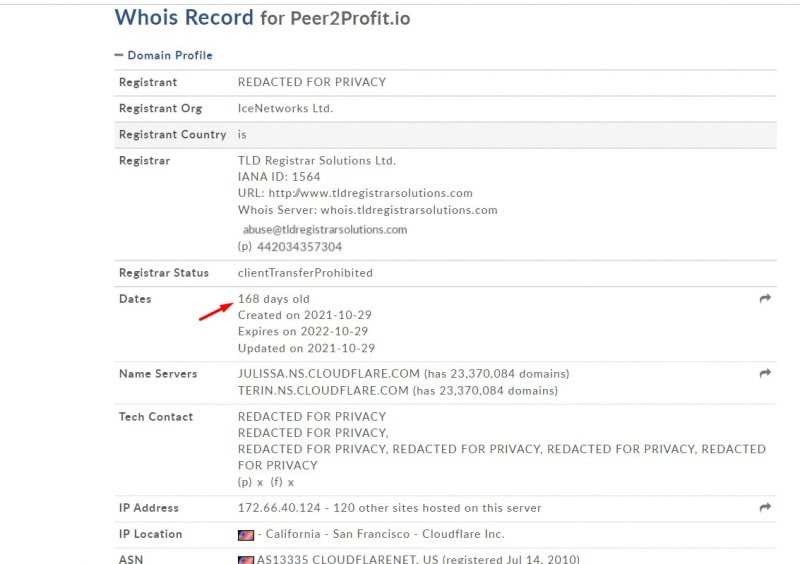Click the IP address 172.66.40.124
The width and height of the screenshot is (800, 564).
(x=279, y=508)
